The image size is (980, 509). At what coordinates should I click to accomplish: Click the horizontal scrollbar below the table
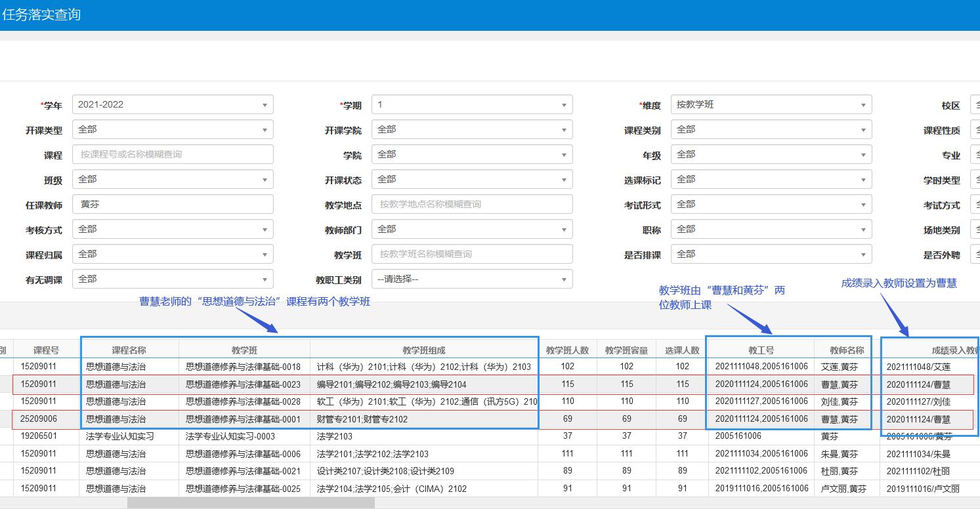251,503
